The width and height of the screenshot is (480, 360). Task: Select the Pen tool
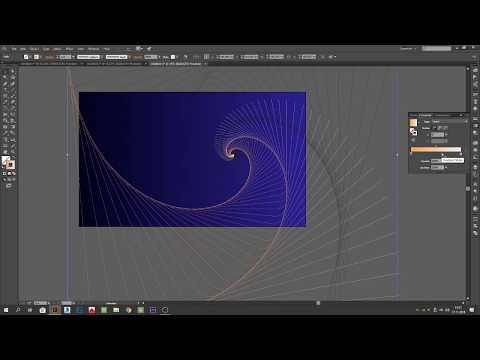pyautogui.click(x=5, y=84)
